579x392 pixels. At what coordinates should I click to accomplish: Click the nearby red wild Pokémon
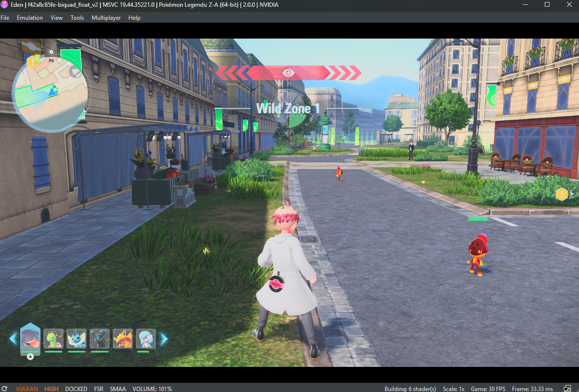(476, 254)
